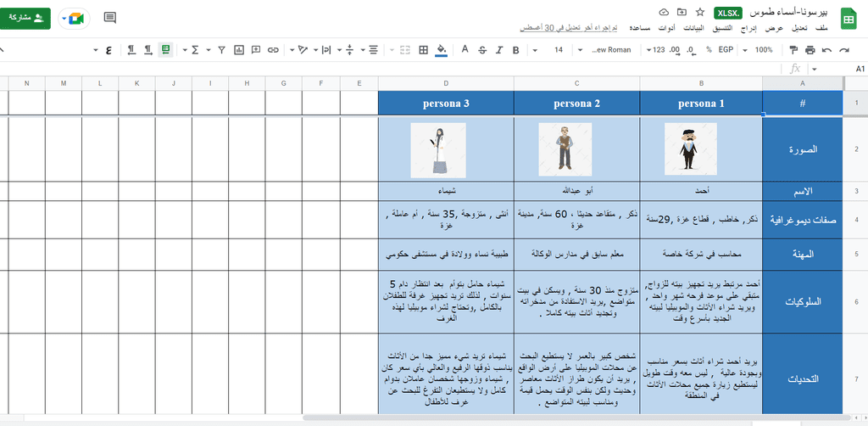Expand the text rotation dropdown arrow
This screenshot has height=426, width=868.
(x=292, y=50)
